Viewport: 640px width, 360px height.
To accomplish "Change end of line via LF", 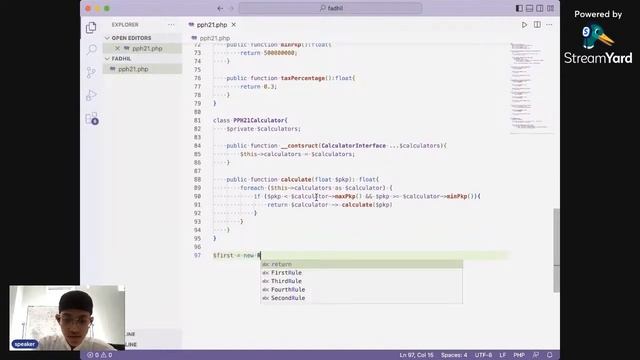I will pos(502,355).
